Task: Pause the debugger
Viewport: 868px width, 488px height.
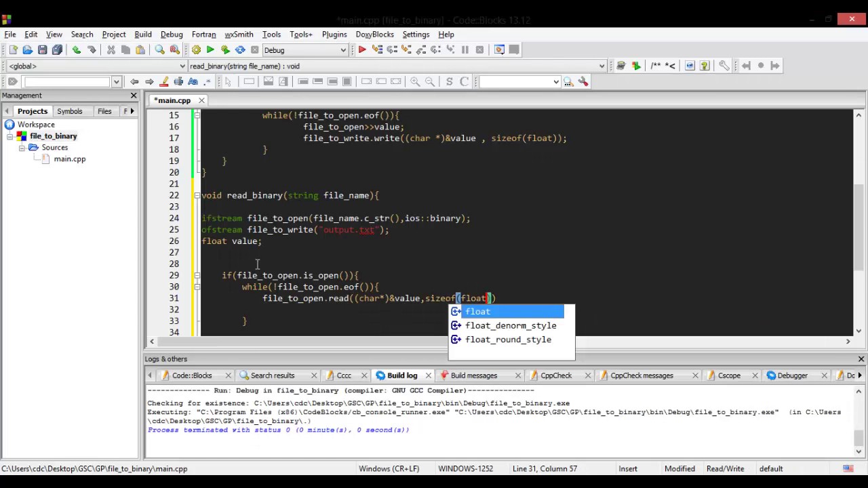Action: pos(465,49)
